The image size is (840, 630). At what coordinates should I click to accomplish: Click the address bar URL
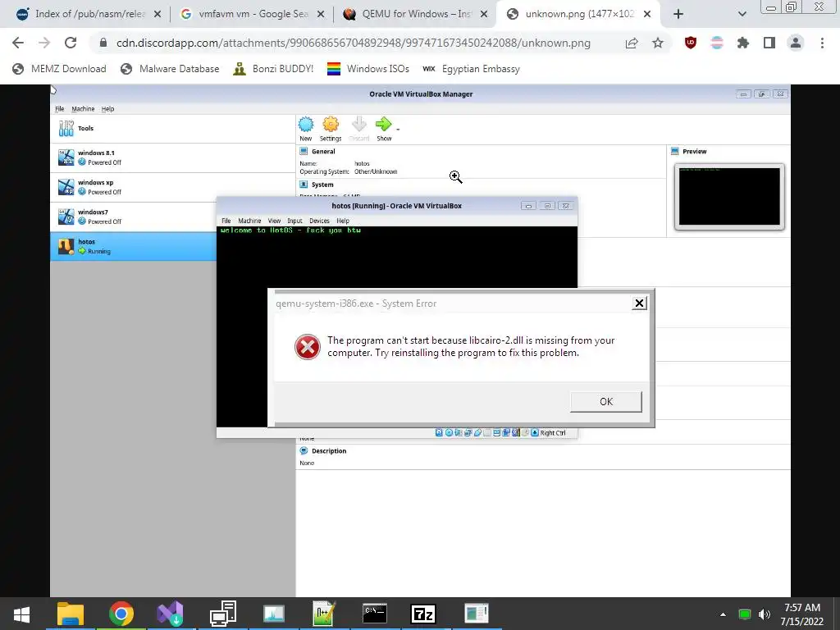coord(354,43)
